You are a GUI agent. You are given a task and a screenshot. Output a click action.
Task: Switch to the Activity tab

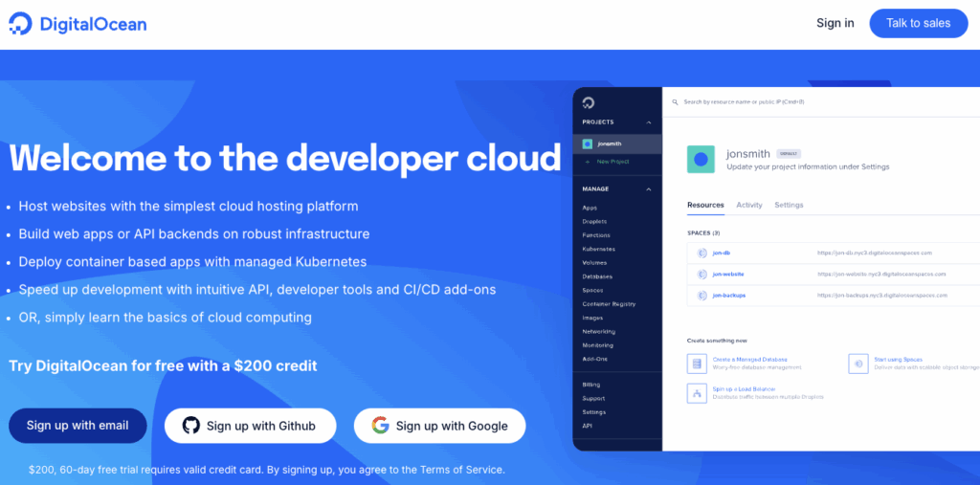pos(749,205)
